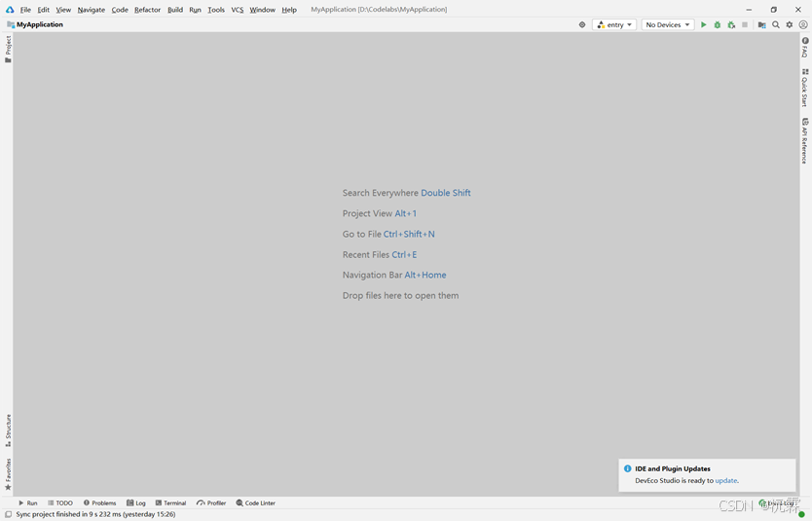Click the Alt+1 Project View shortcut hint

(405, 213)
